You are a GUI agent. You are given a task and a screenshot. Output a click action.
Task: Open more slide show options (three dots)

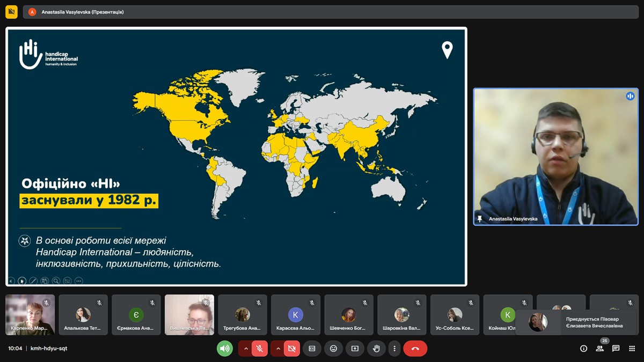coord(78,280)
